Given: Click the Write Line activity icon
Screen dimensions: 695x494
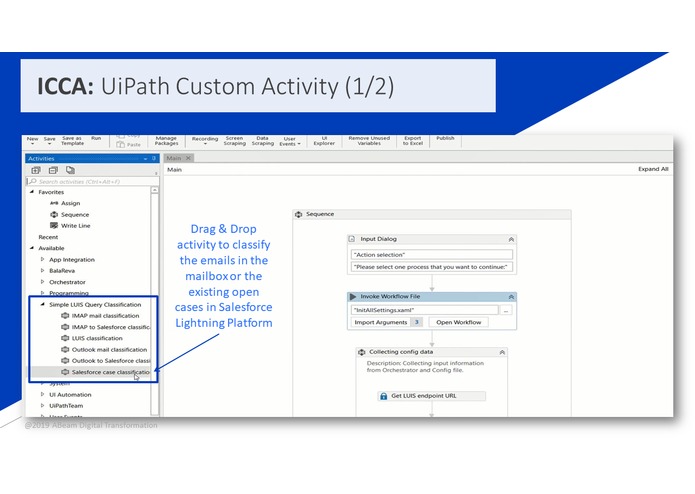Looking at the screenshot, I should click(54, 226).
